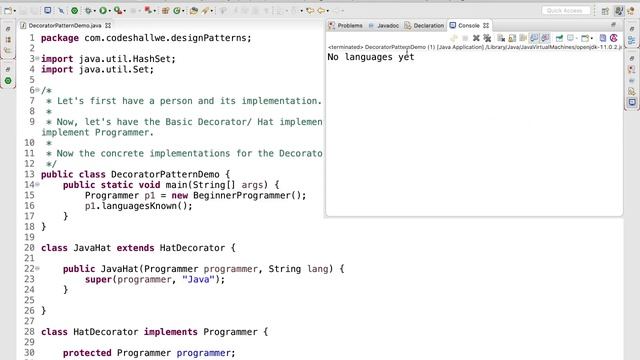This screenshot has height=360, width=640.
Task: Focus the Quick Access search field
Action: [x=566, y=11]
